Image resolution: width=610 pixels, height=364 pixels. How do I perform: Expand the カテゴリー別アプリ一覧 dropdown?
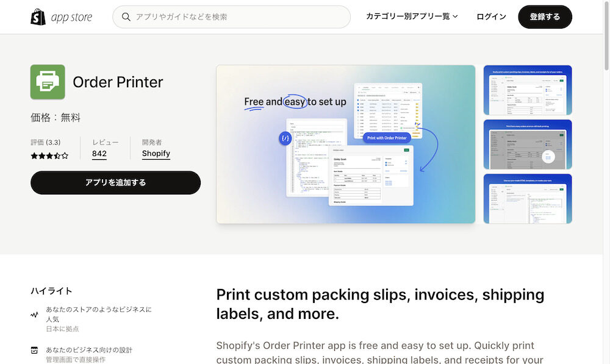click(x=412, y=16)
